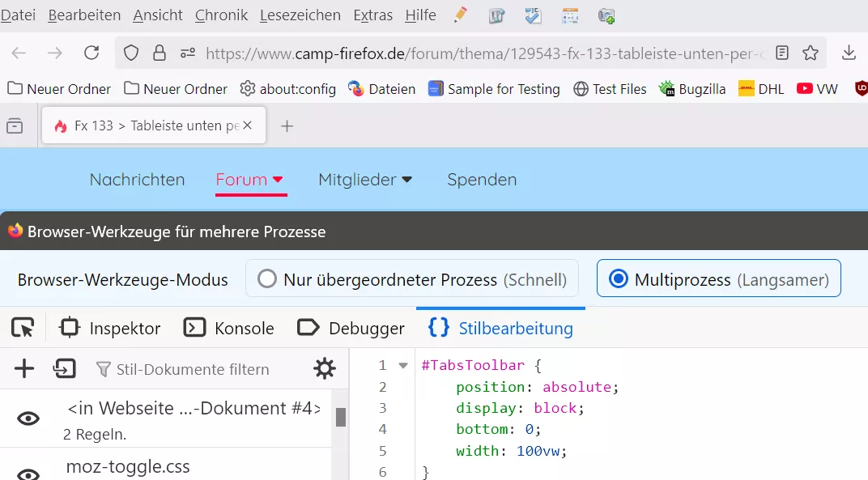Open the Bugzilla bookmark
Image resolution: width=868 pixels, height=480 pixels.
692,88
